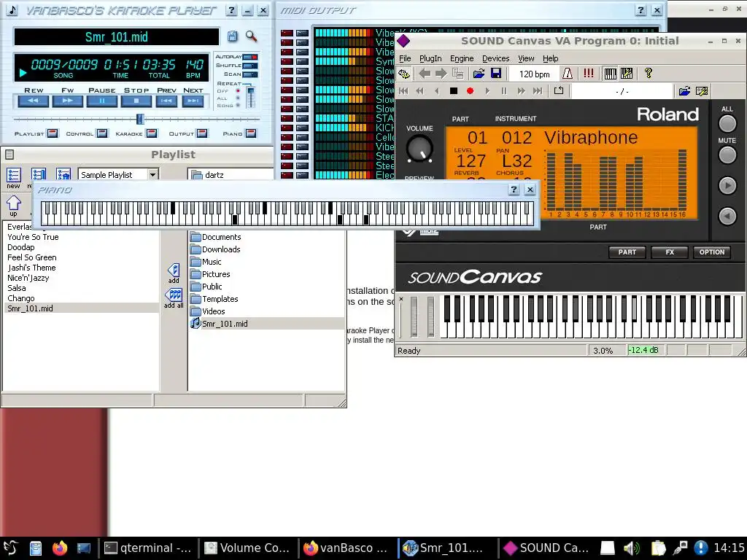Click the save playlist floppy icon in Karaoke Player
The height and width of the screenshot is (560, 747).
point(232,36)
